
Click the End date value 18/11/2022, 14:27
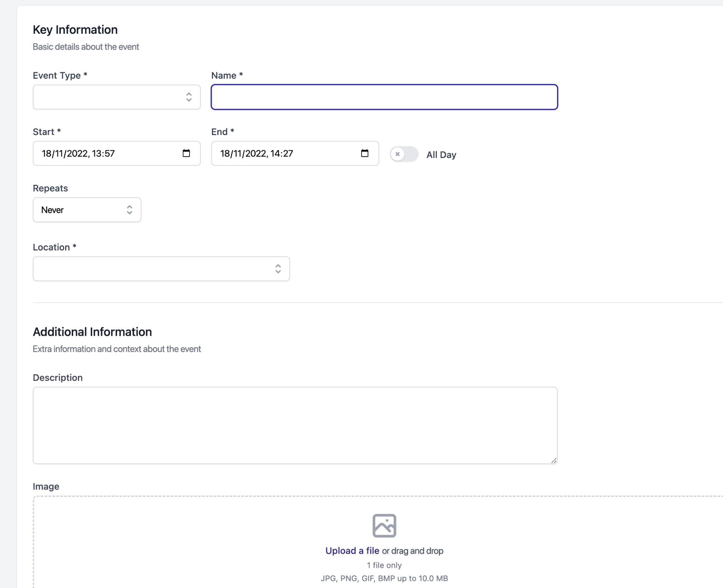pos(257,153)
